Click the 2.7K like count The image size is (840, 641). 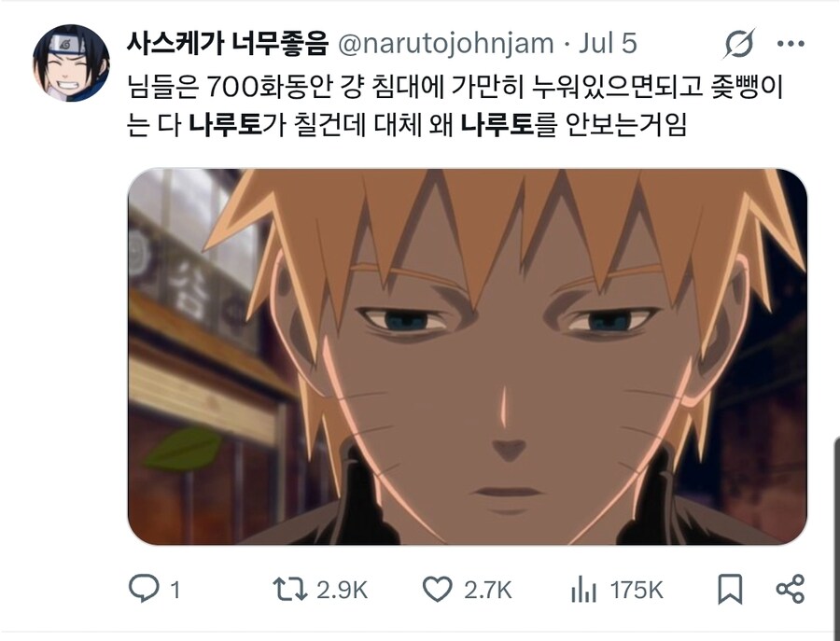click(x=488, y=590)
